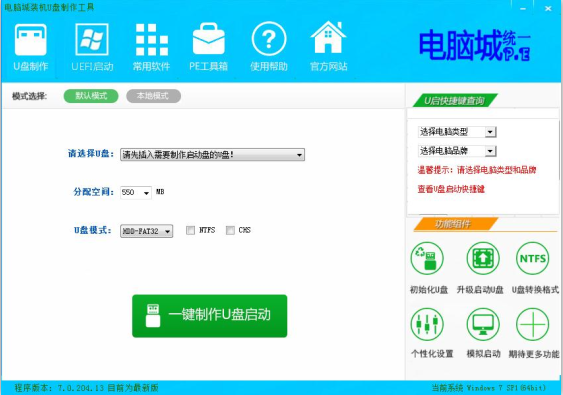Viewport: 563px width, 395px height.
Task: Open 常用软件 grid icon
Action: pyautogui.click(x=152, y=40)
